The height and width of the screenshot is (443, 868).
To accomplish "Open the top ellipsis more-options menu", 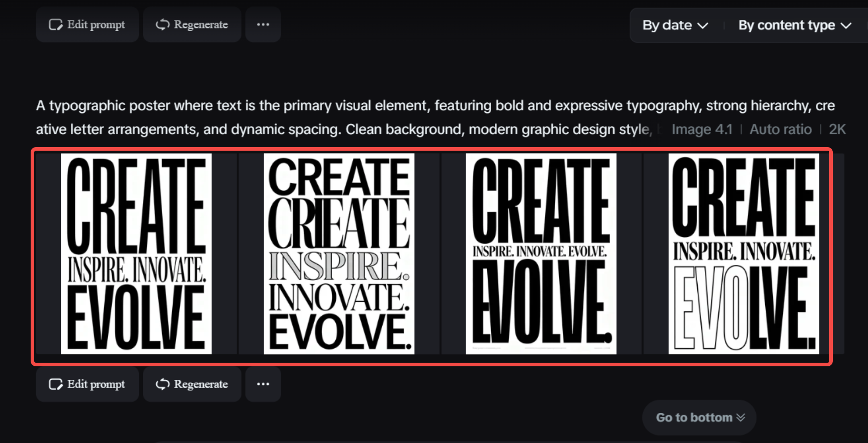I will point(263,24).
